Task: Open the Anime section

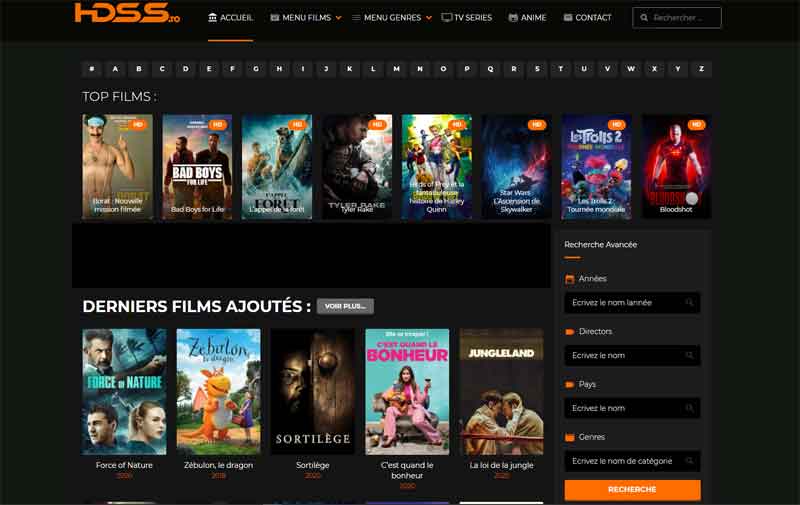Action: point(528,17)
